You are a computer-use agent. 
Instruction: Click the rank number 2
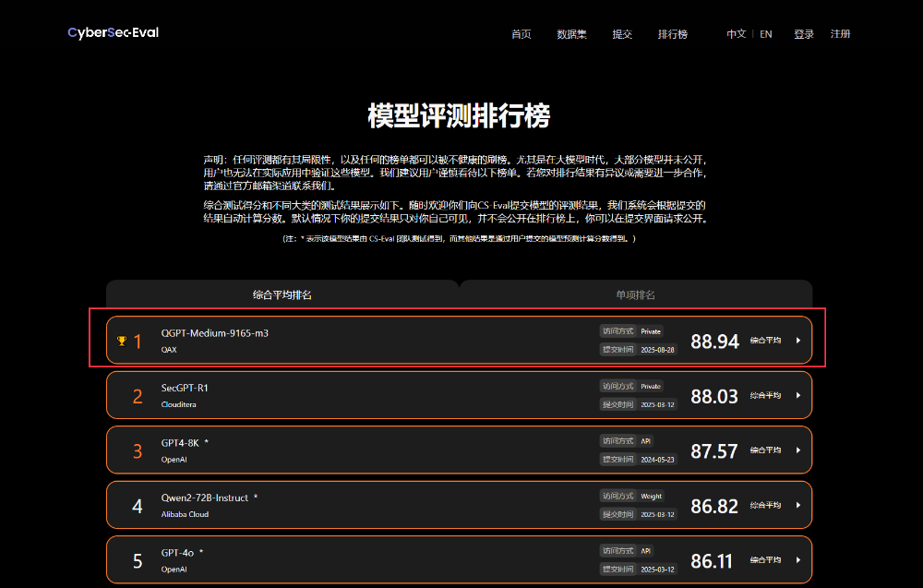click(x=138, y=397)
